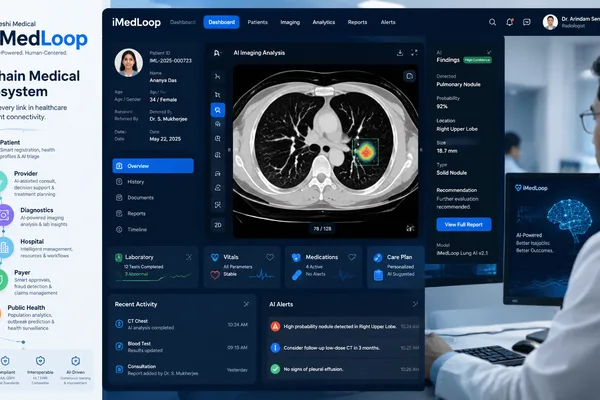Click the 'Pulmonary Nodule' finding text
The image size is (600, 400).
click(x=458, y=84)
